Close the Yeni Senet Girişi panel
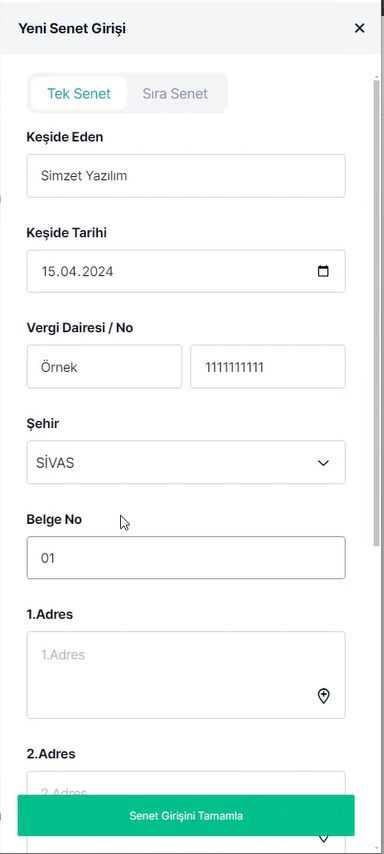The image size is (384, 854). click(359, 28)
